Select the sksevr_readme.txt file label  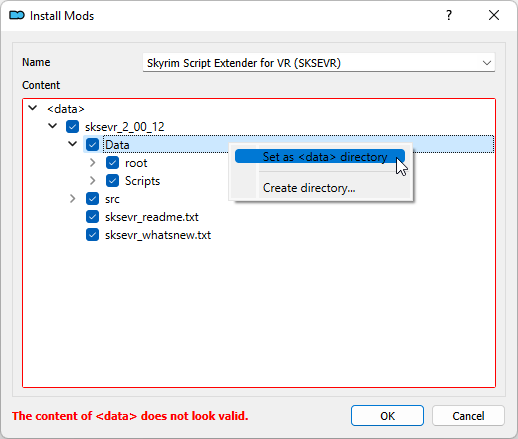click(x=152, y=217)
